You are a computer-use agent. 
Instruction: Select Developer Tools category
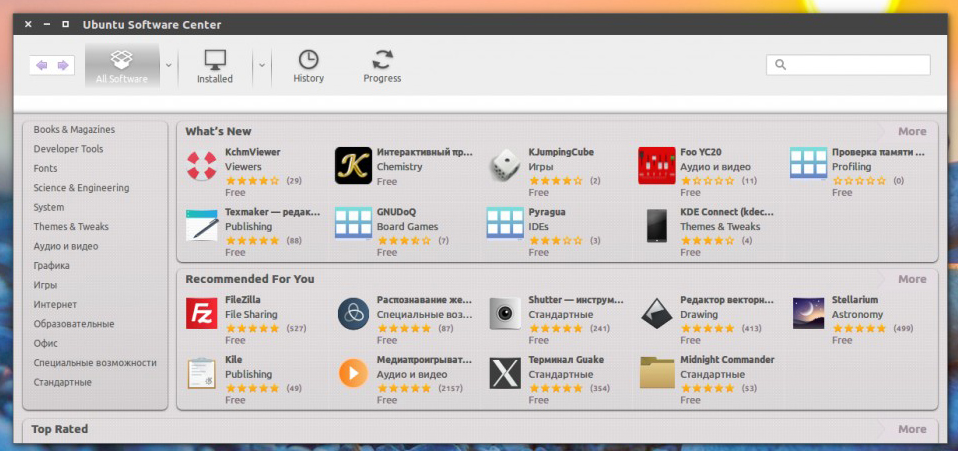68,149
